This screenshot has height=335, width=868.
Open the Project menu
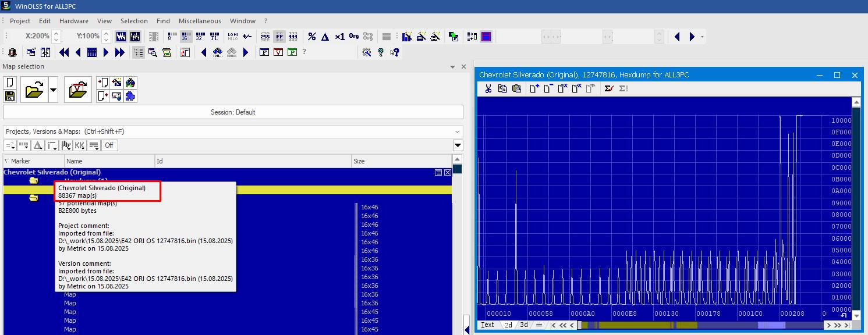click(20, 21)
